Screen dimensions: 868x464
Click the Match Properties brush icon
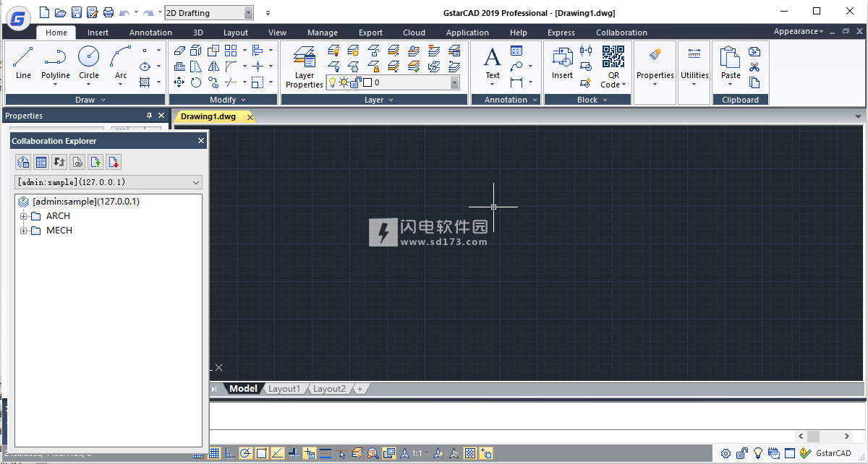click(655, 55)
